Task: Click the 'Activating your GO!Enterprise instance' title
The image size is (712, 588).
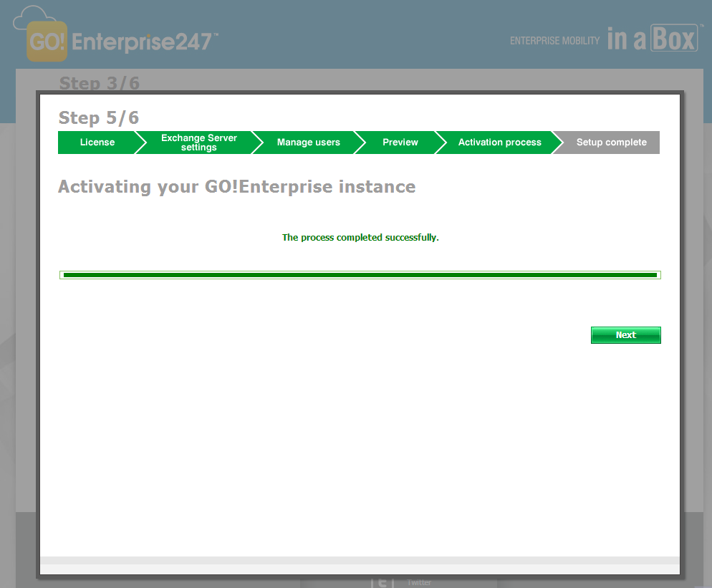Action: (236, 187)
